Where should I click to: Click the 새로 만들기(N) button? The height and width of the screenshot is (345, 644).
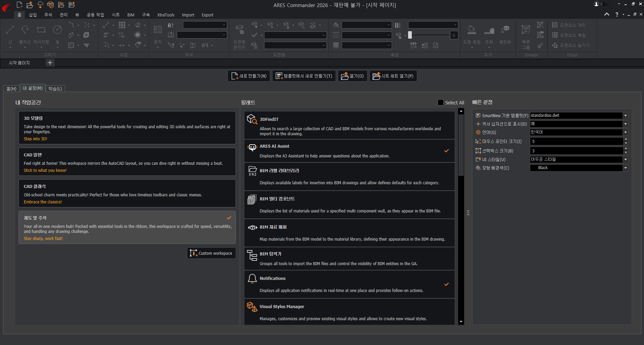click(249, 76)
